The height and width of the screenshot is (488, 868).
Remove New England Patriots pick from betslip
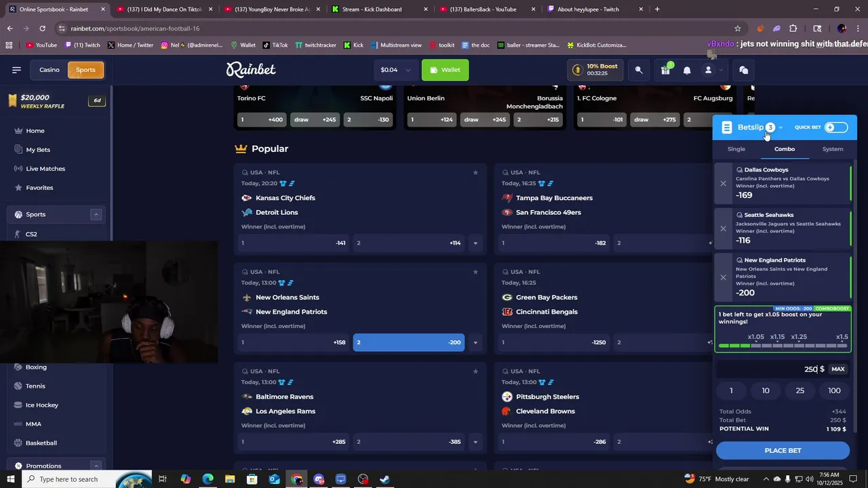coord(723,277)
